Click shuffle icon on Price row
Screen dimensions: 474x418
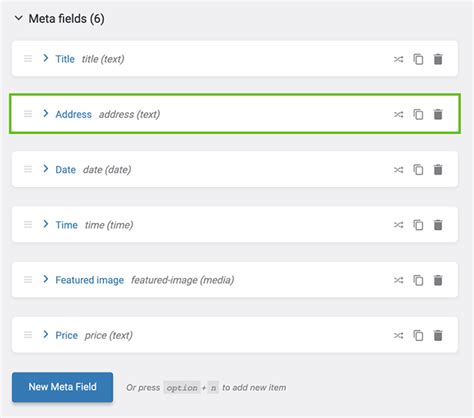coord(398,335)
